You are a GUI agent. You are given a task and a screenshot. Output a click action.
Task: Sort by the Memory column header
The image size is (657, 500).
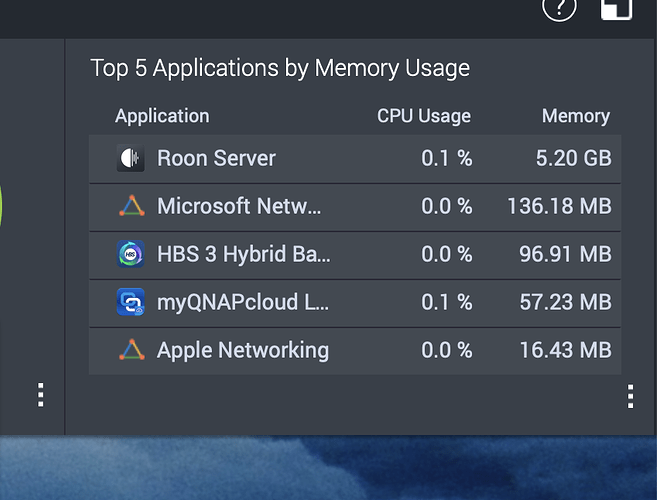[576, 116]
